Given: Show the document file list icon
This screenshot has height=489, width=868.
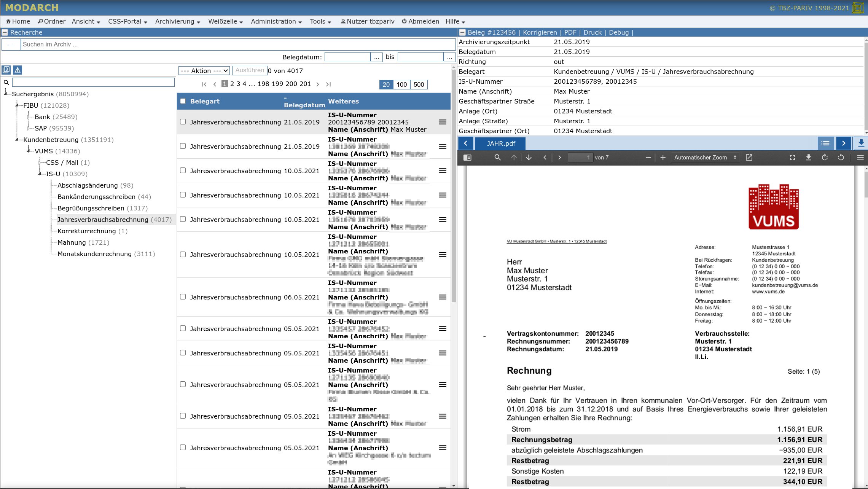Looking at the screenshot, I should tap(825, 143).
